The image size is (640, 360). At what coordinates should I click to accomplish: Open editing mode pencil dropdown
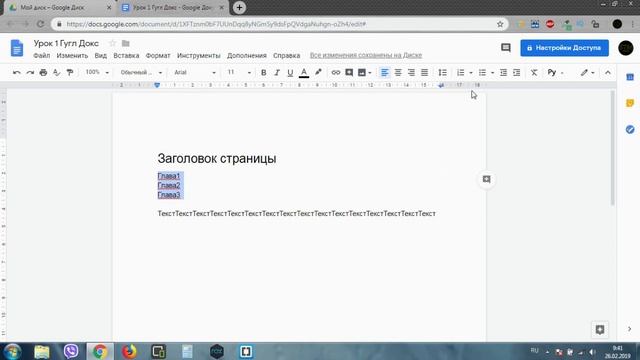click(x=587, y=73)
